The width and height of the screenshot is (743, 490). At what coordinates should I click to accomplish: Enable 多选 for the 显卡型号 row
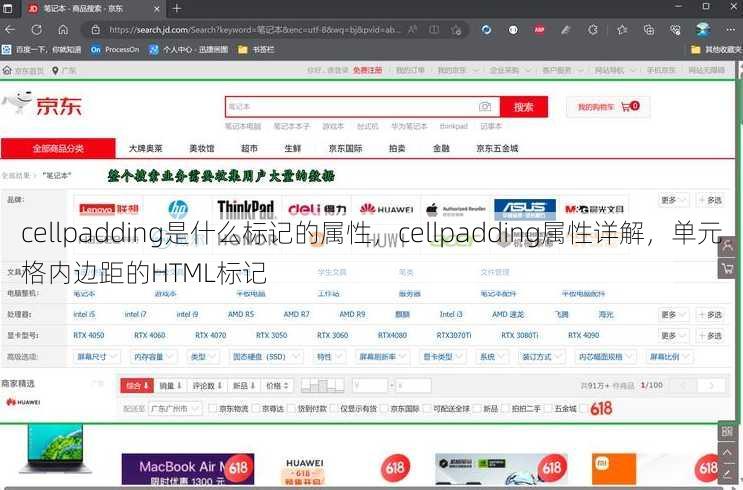tap(710, 336)
